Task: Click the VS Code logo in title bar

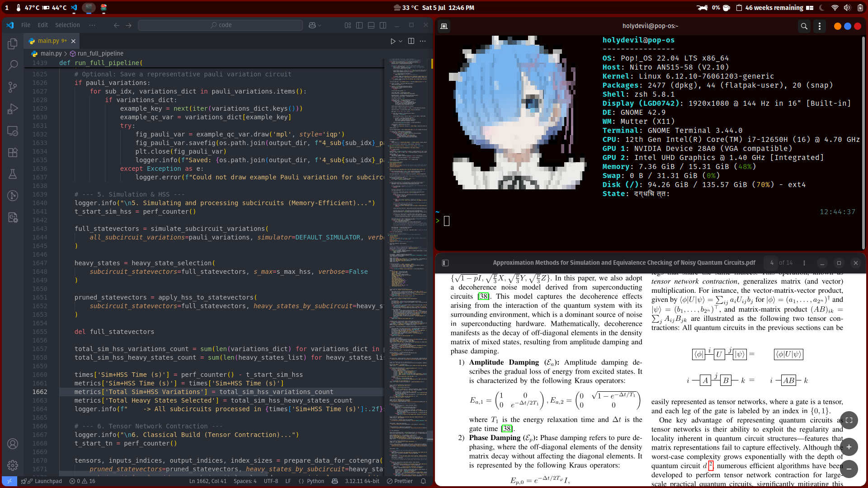Action: pos(10,25)
